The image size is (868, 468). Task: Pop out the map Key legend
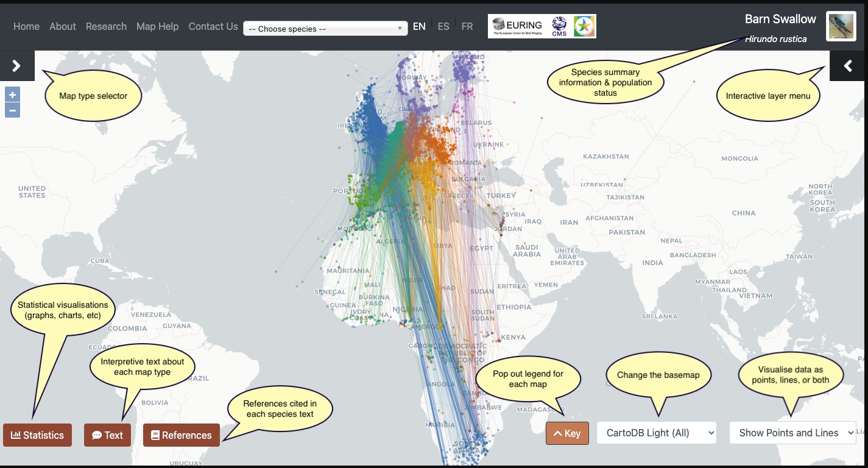pos(567,433)
